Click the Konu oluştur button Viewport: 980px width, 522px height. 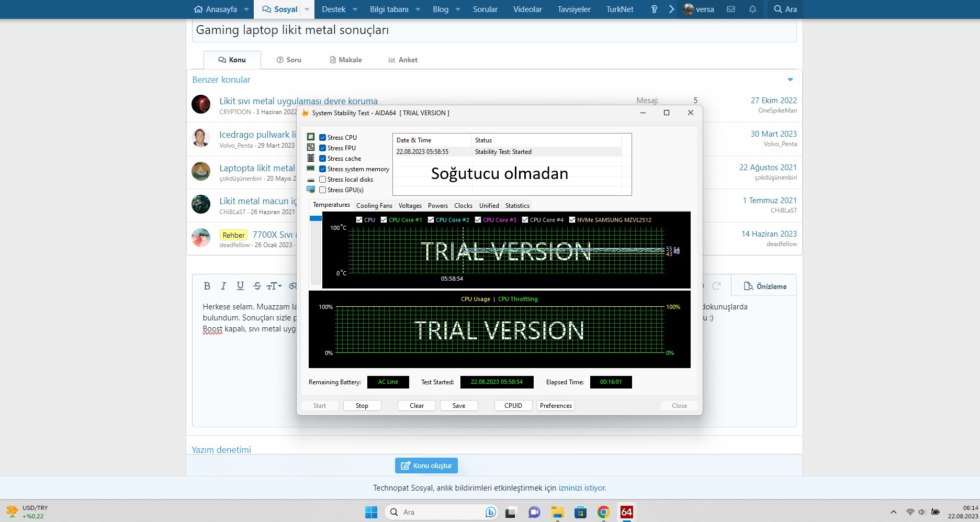click(x=426, y=465)
